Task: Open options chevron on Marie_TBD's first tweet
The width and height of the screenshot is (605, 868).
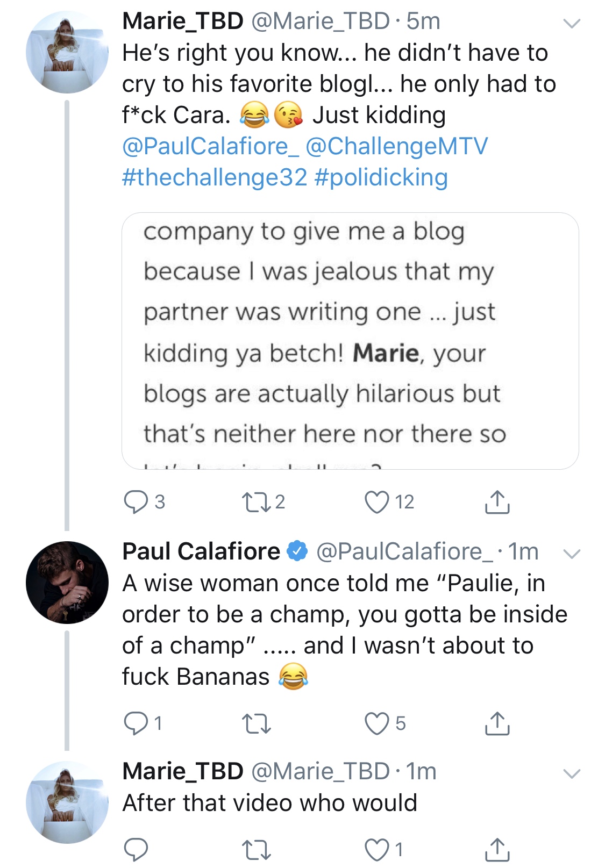Action: pyautogui.click(x=571, y=23)
